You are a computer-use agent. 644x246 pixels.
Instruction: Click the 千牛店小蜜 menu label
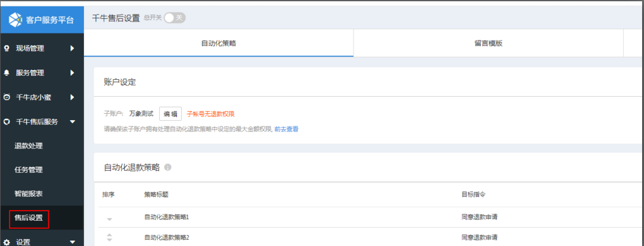tap(33, 97)
